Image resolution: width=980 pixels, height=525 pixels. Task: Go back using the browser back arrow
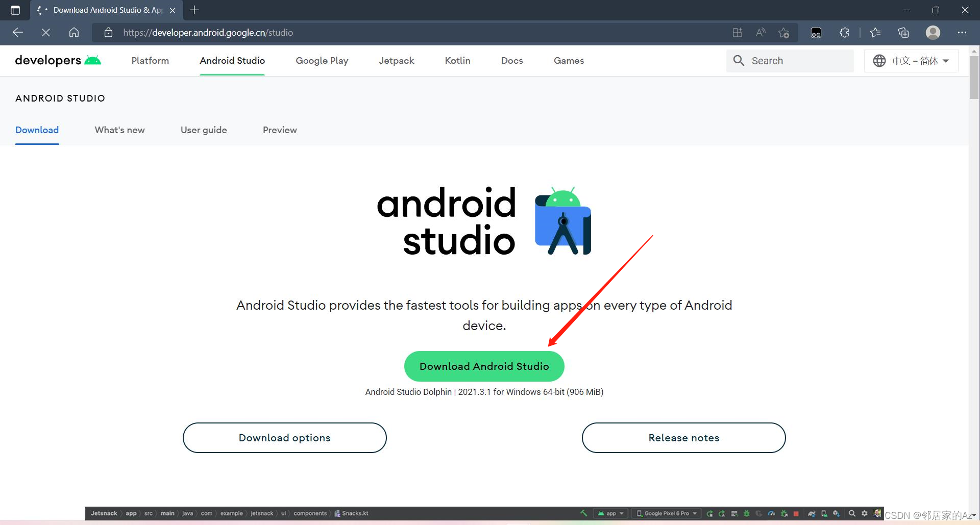tap(18, 33)
